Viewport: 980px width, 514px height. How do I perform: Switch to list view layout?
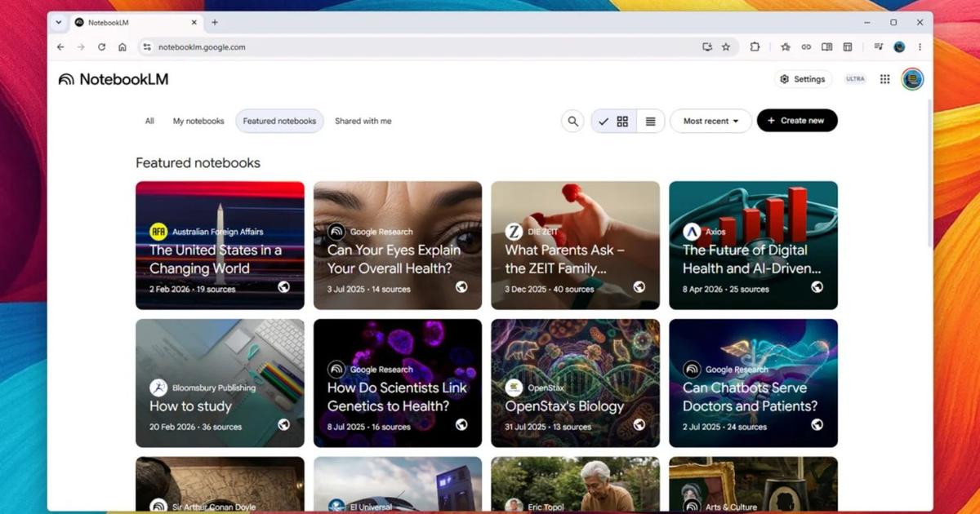pos(650,121)
